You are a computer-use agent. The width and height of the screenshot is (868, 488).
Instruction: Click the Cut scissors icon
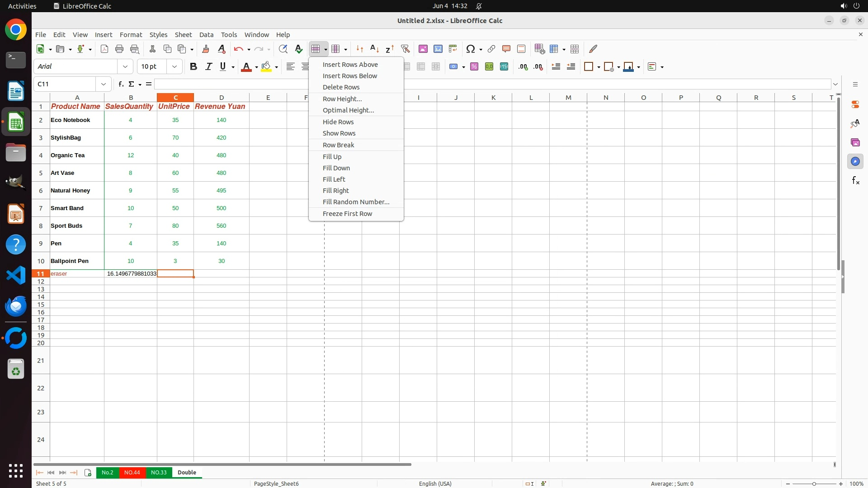point(152,49)
